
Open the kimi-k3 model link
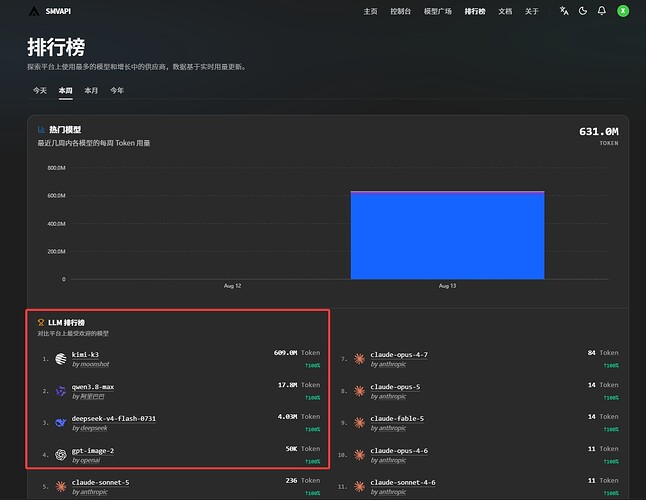click(85, 355)
